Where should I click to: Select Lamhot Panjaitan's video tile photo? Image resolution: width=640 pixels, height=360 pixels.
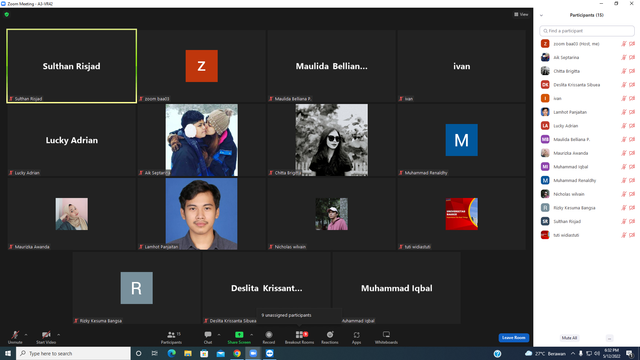(201, 213)
